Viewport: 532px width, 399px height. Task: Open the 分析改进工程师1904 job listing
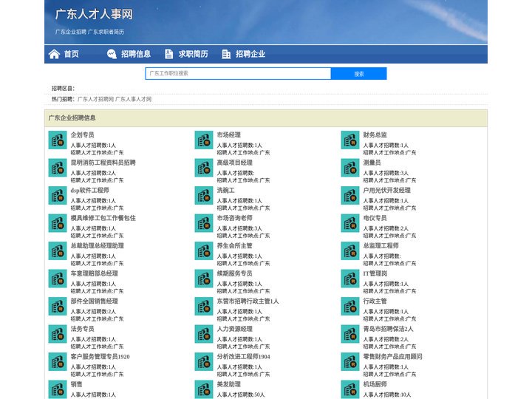click(x=244, y=357)
